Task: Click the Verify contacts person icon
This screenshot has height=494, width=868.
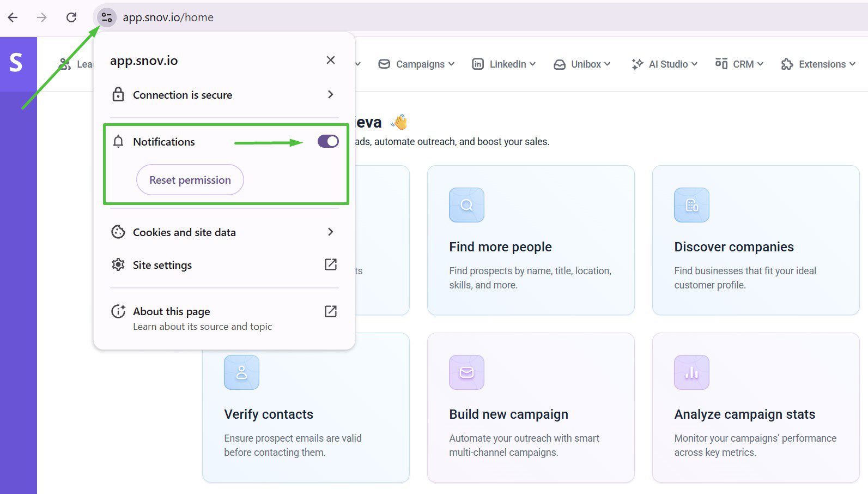Action: pyautogui.click(x=241, y=372)
